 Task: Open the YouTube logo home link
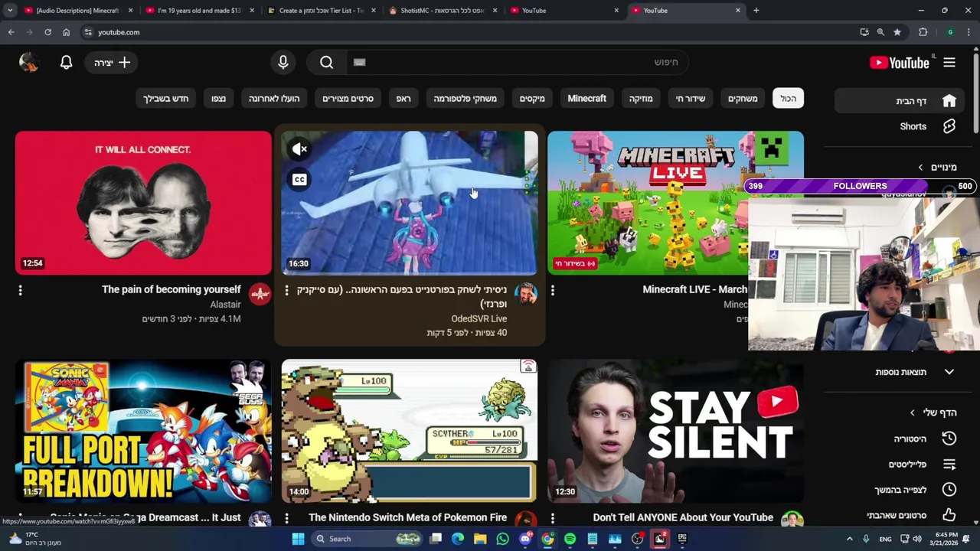(x=900, y=63)
